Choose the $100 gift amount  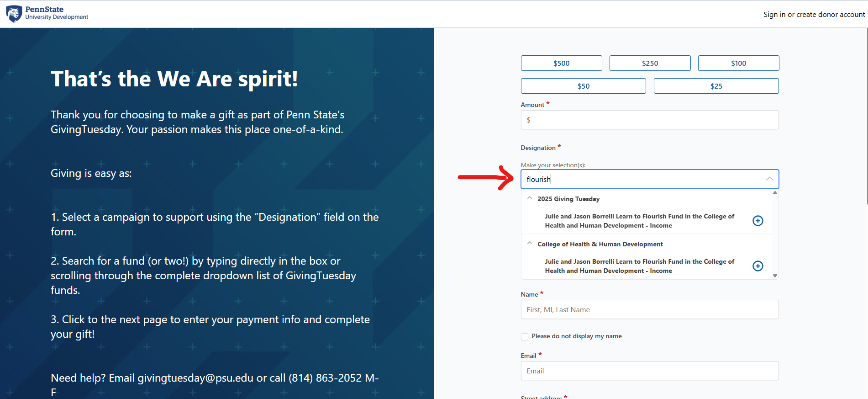tap(738, 63)
